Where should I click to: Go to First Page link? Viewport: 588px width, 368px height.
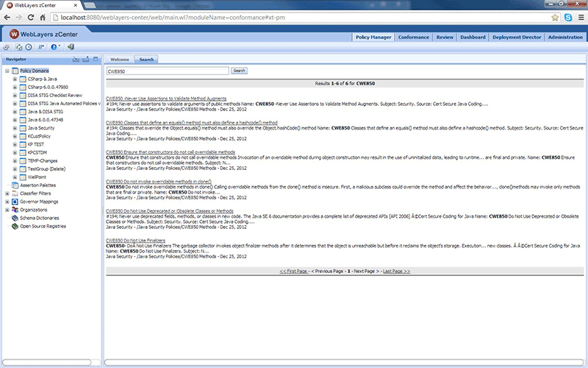(293, 271)
